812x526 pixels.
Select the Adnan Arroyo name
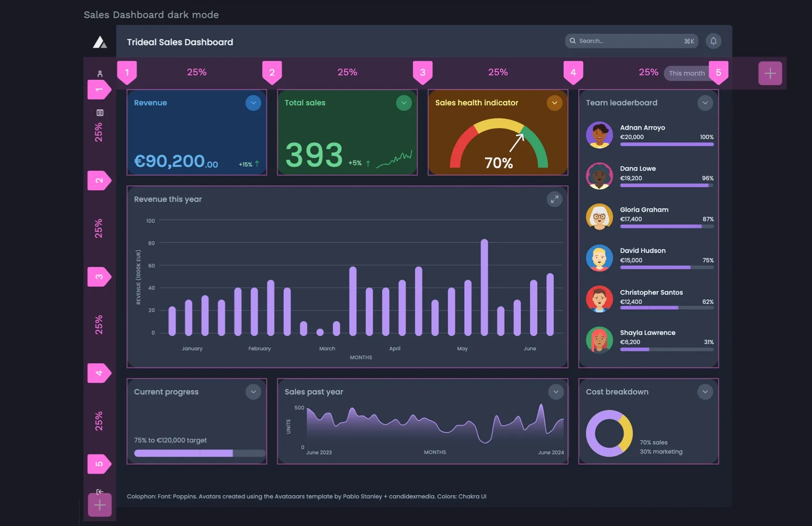click(x=642, y=128)
